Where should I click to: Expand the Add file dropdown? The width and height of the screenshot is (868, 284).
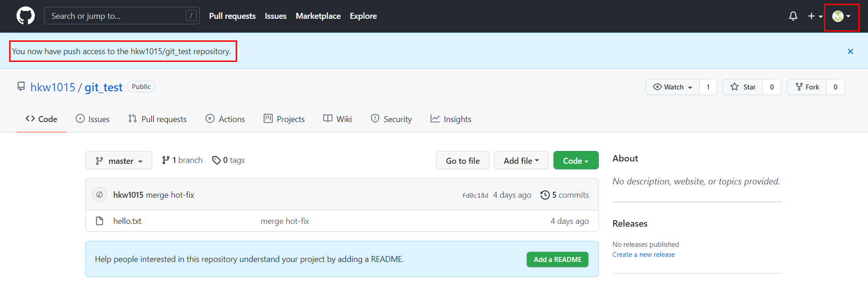pyautogui.click(x=521, y=161)
